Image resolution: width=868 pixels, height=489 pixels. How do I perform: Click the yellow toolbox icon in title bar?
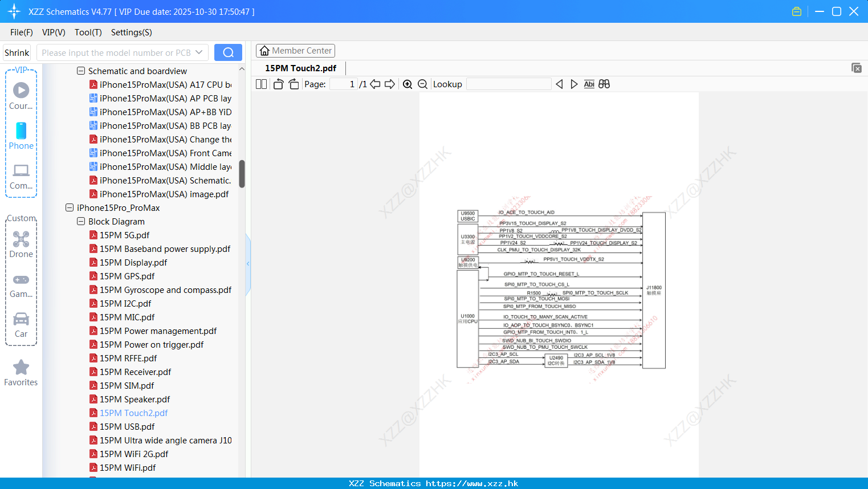click(x=797, y=11)
